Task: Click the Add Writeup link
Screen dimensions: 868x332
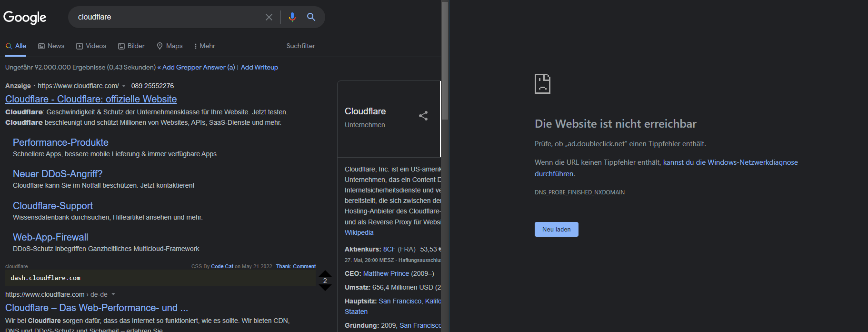Action: point(259,67)
